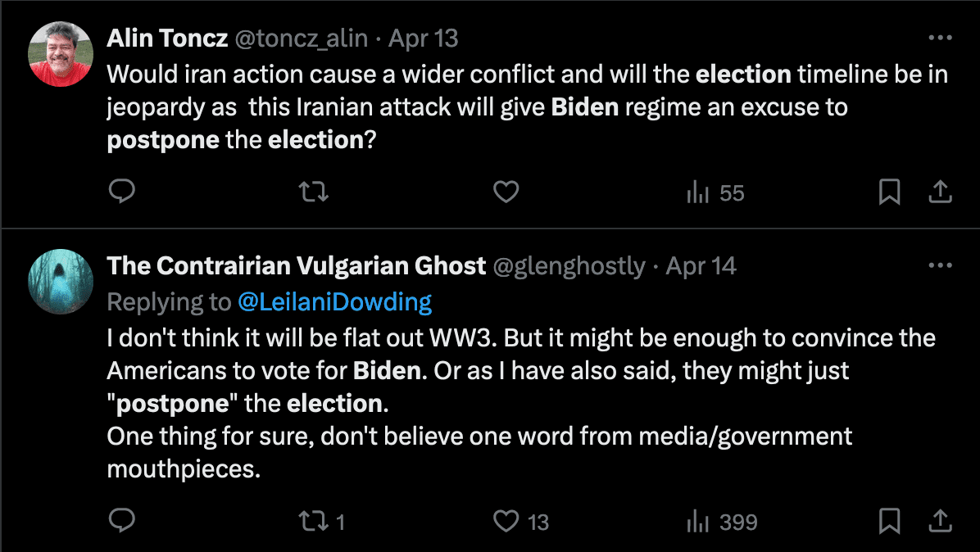Open more options on the Ghost tweet
The width and height of the screenshot is (980, 552).
[x=940, y=266]
